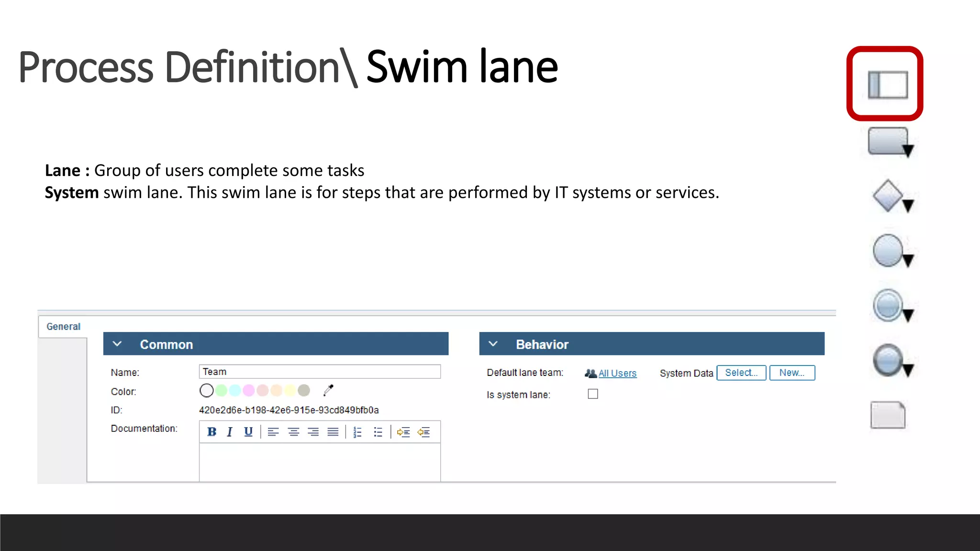Open the gateway icon's dropdown arrow
980x551 pixels.
[908, 206]
